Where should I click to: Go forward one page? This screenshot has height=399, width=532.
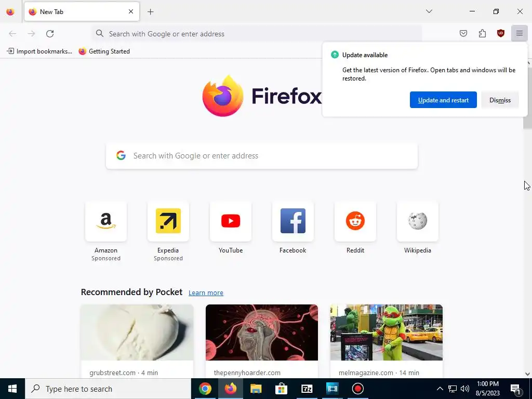[31, 34]
